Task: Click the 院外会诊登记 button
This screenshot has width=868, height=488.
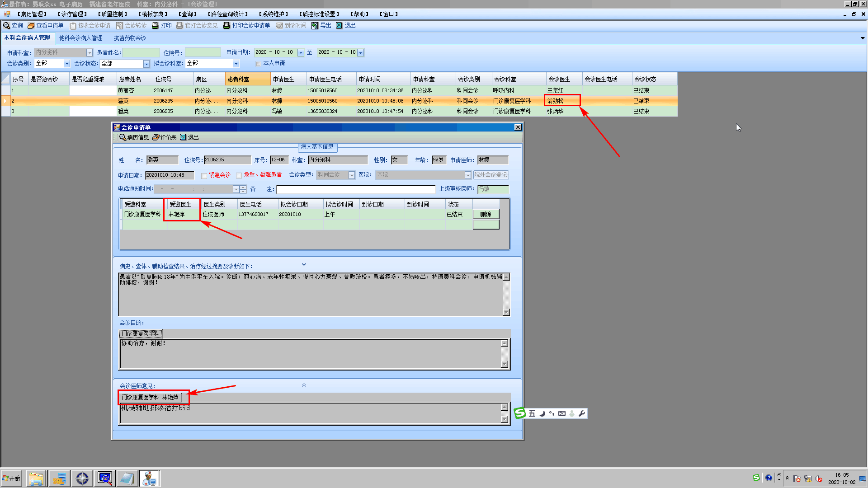Action: pyautogui.click(x=491, y=175)
